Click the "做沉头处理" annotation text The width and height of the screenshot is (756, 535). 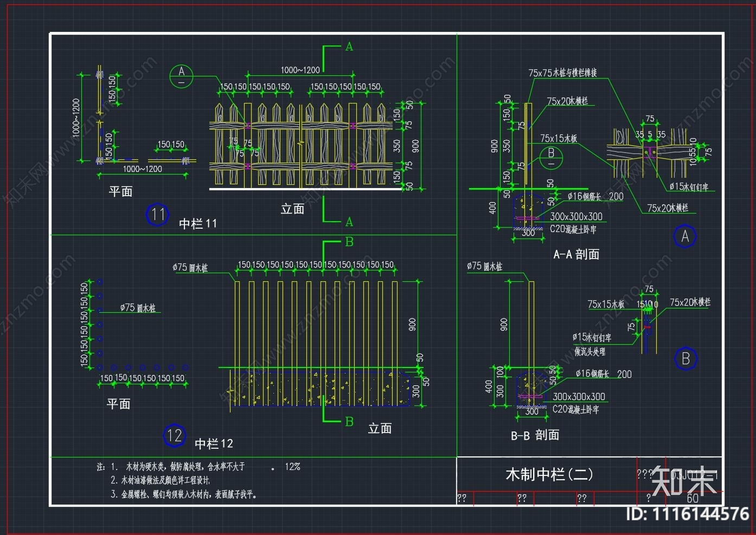[590, 352]
